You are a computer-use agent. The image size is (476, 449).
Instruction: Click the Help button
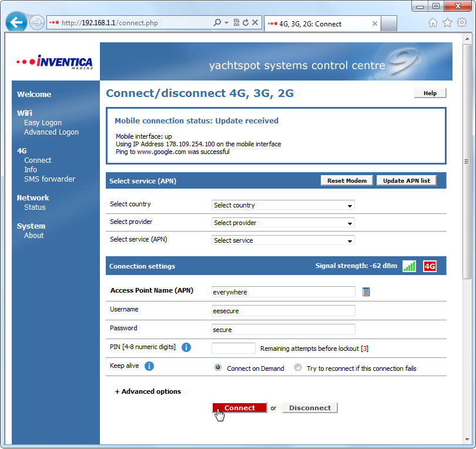pos(430,93)
